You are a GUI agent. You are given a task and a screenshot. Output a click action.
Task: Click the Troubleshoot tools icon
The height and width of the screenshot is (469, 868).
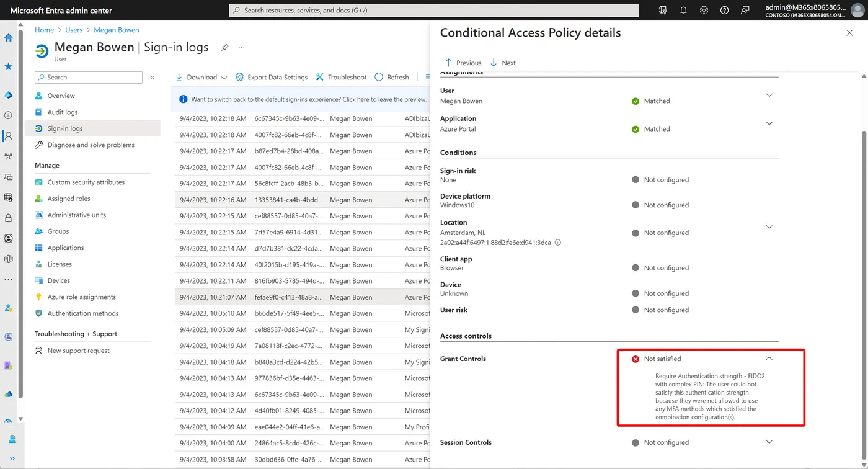[320, 77]
